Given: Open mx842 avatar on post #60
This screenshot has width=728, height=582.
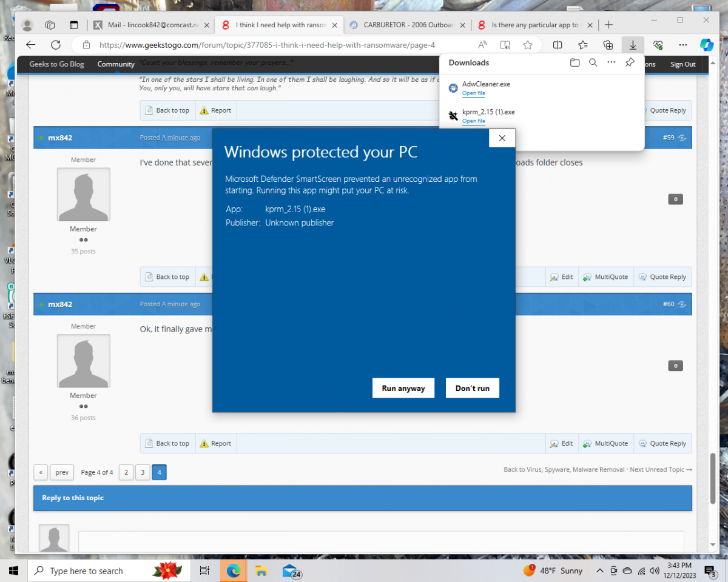Looking at the screenshot, I should [x=84, y=361].
